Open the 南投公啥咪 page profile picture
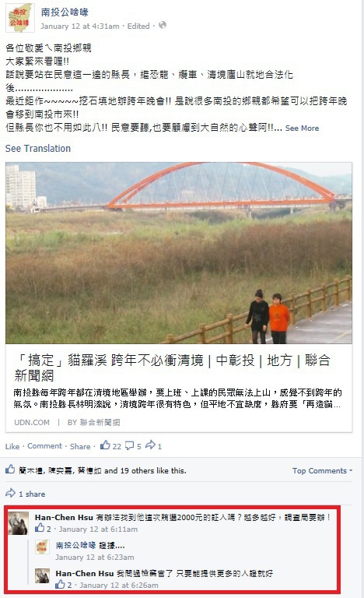364x598 pixels. (20, 18)
